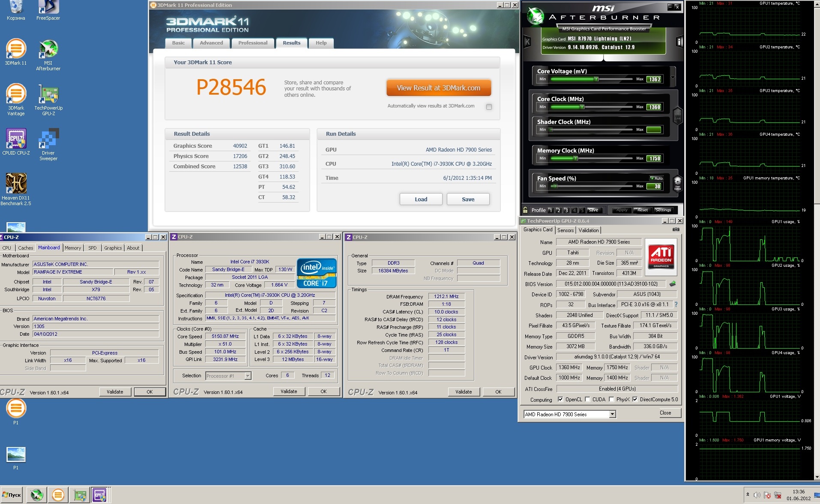The image size is (820, 504).
Task: Open the Memory tab in CPU-Z
Action: pyautogui.click(x=73, y=248)
